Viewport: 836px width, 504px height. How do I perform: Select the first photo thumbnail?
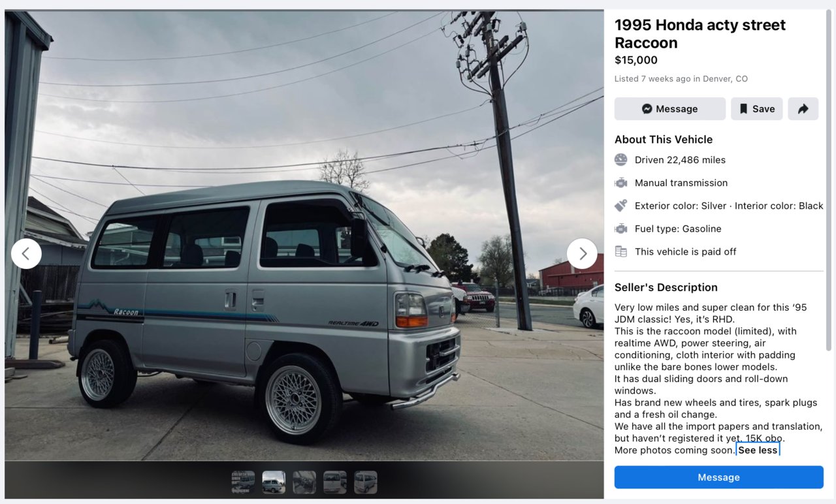coord(243,482)
